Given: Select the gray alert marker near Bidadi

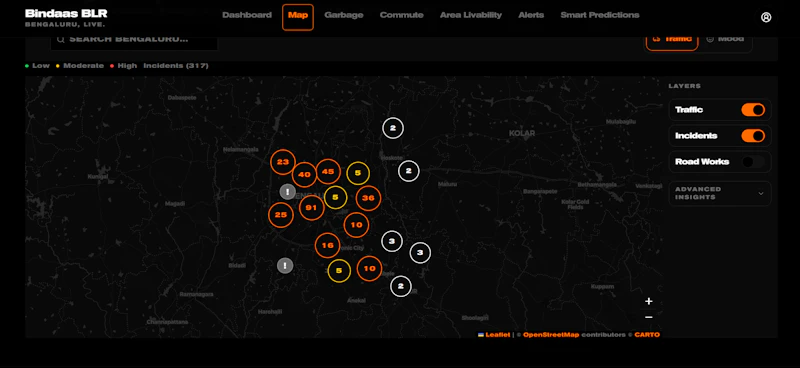Looking at the screenshot, I should coord(285,265).
